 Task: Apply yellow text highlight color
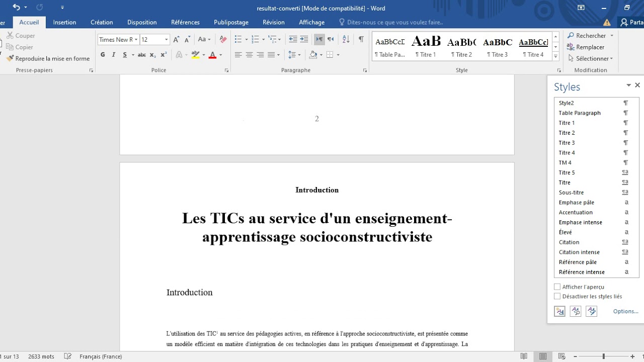195,55
